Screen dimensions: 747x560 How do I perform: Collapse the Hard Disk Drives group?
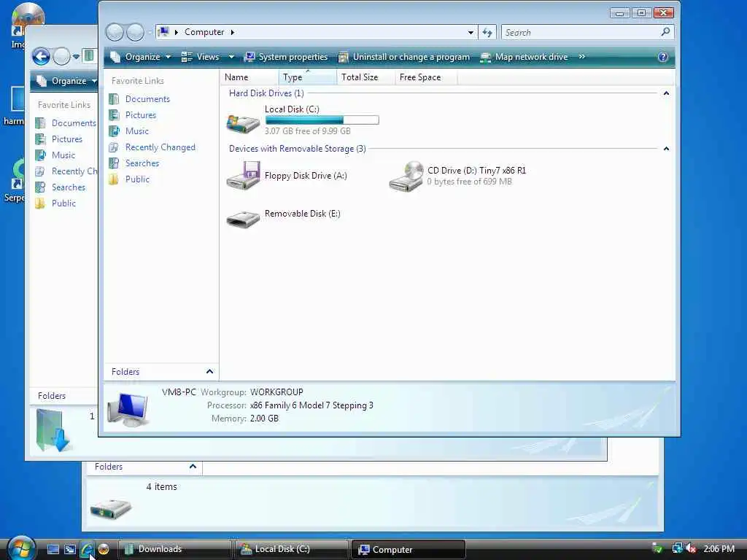(666, 93)
